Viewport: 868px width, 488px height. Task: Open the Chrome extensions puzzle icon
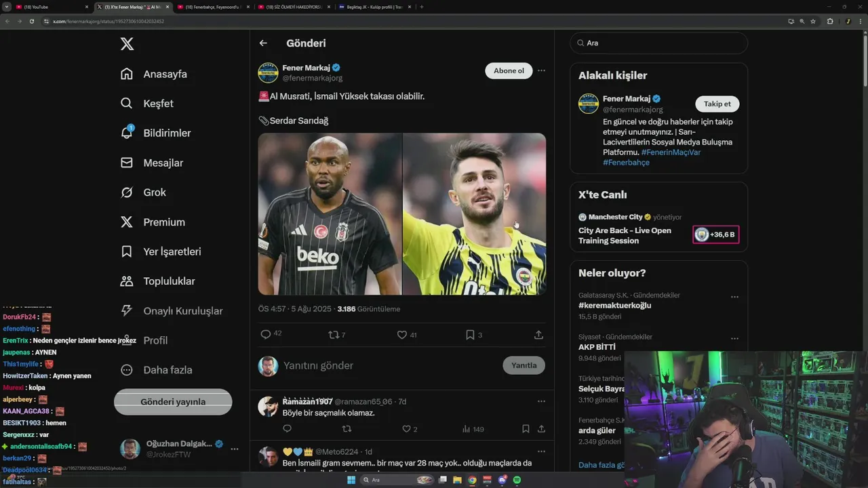tap(830, 21)
